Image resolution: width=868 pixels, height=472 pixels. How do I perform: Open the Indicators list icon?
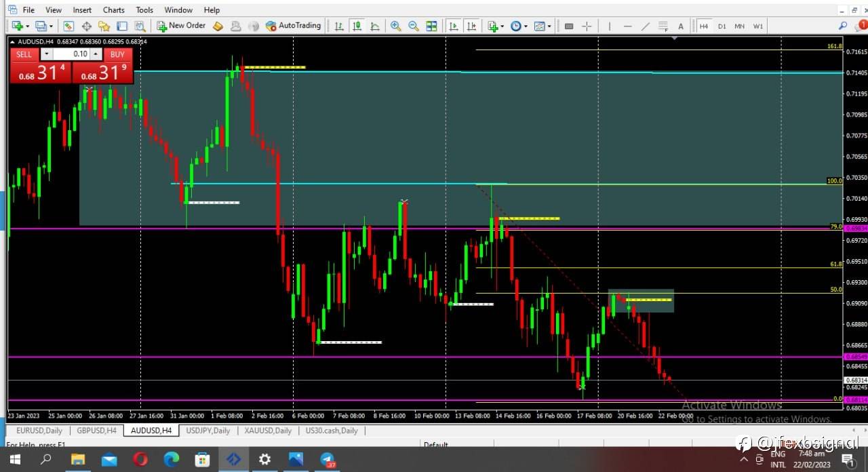[x=493, y=26]
